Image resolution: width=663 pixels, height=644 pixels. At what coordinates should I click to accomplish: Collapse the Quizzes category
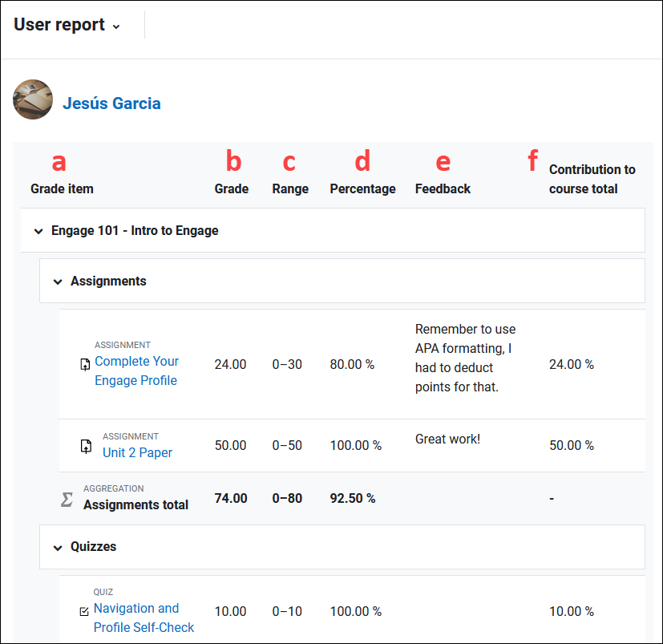pos(58,546)
